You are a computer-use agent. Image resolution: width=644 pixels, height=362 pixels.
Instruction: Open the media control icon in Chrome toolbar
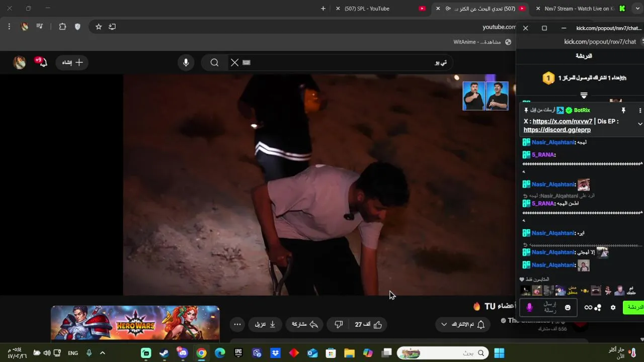[40, 27]
